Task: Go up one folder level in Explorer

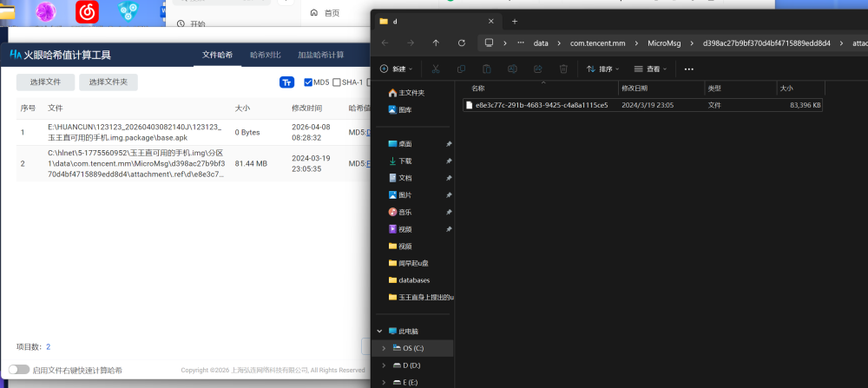Action: point(436,43)
